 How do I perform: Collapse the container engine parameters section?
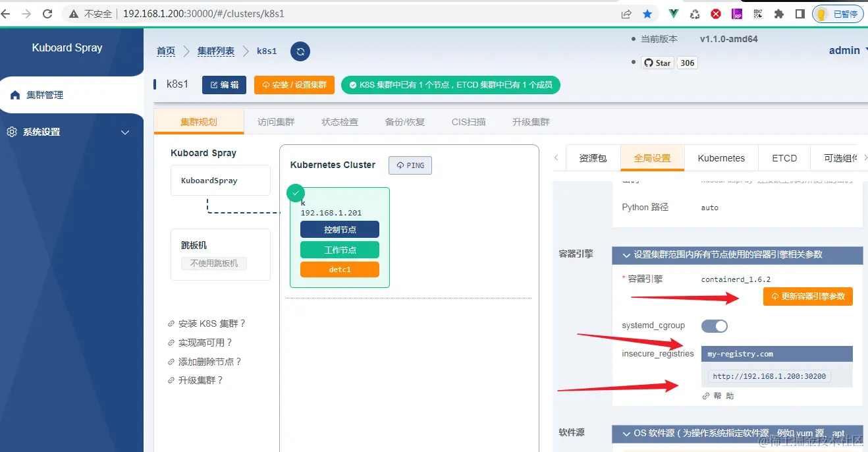pyautogui.click(x=738, y=254)
